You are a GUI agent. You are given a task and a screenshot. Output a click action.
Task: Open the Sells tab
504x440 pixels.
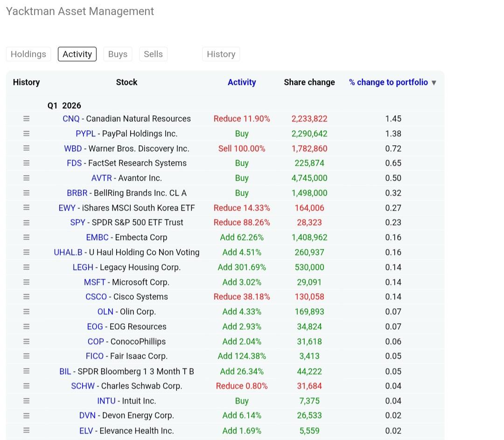point(154,54)
